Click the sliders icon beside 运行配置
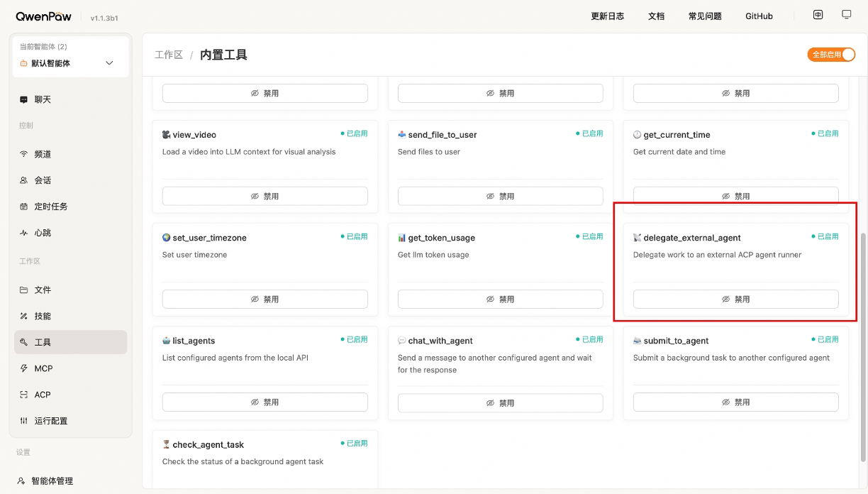This screenshot has height=494, width=868. click(x=24, y=421)
